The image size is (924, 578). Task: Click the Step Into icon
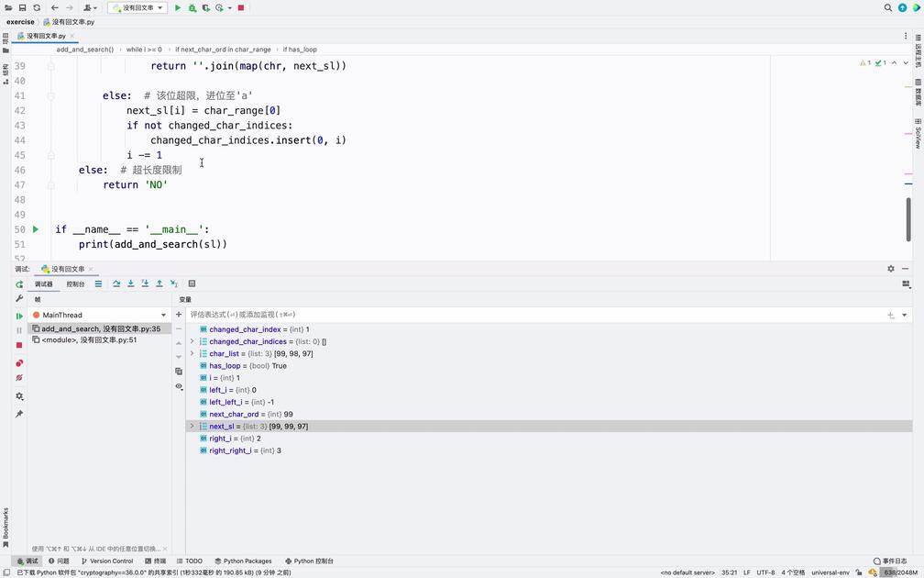(131, 283)
